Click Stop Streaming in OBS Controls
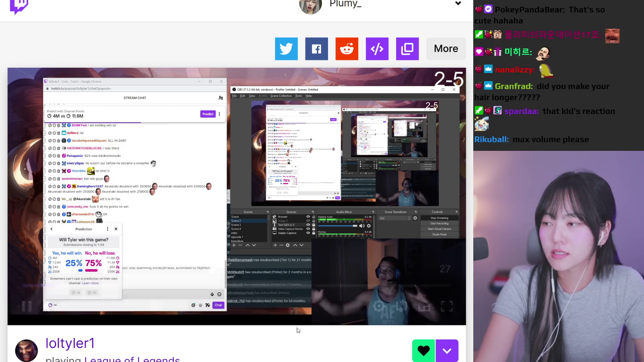 [x=439, y=218]
